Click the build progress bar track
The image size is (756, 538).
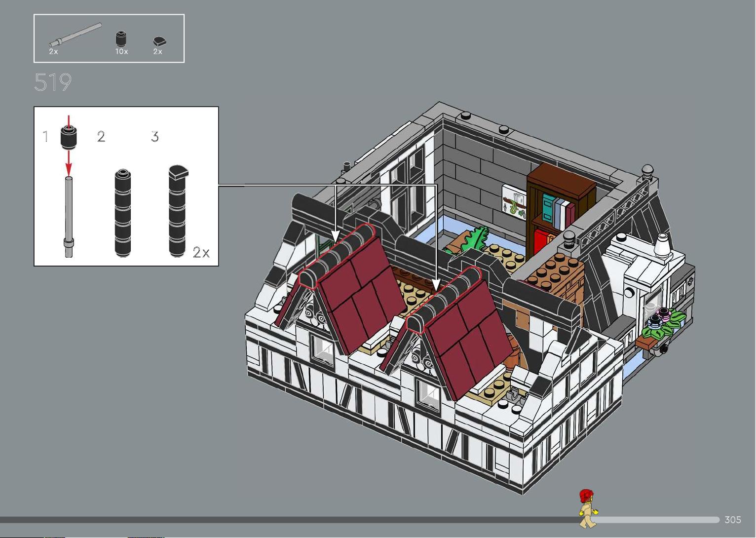tap(360, 520)
